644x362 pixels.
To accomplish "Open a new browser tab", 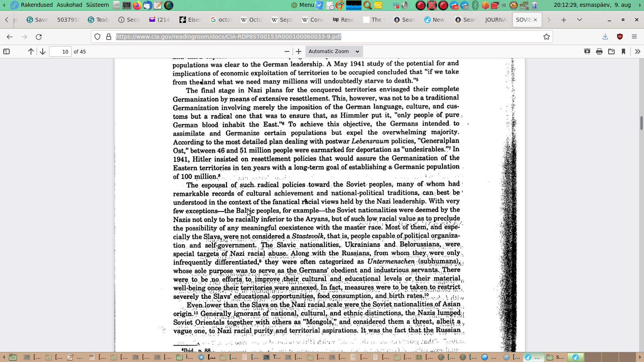I will pos(563,20).
